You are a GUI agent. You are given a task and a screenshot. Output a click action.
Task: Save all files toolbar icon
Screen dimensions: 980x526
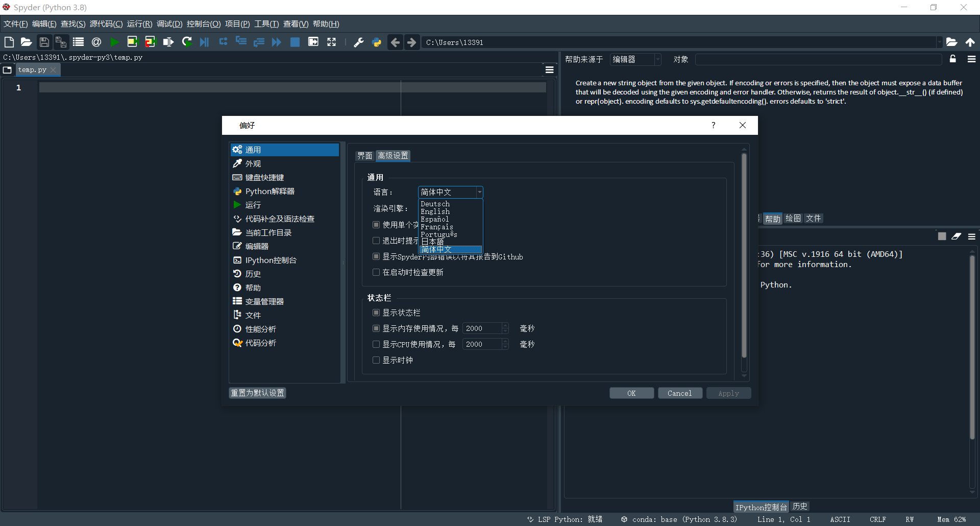[61, 42]
